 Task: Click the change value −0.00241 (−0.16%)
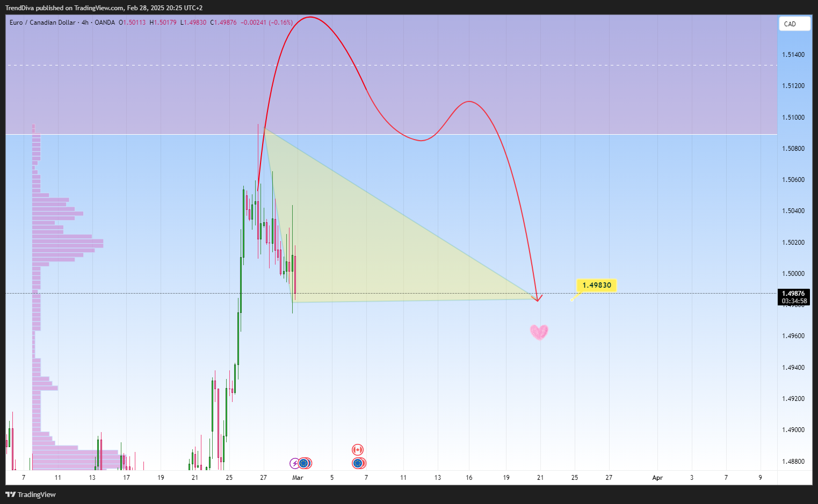[266, 23]
